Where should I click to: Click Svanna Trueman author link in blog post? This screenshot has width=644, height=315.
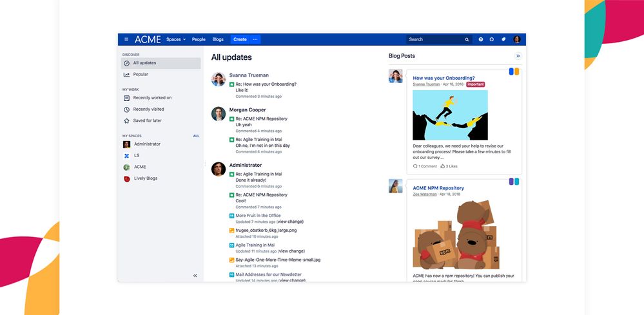pyautogui.click(x=426, y=84)
